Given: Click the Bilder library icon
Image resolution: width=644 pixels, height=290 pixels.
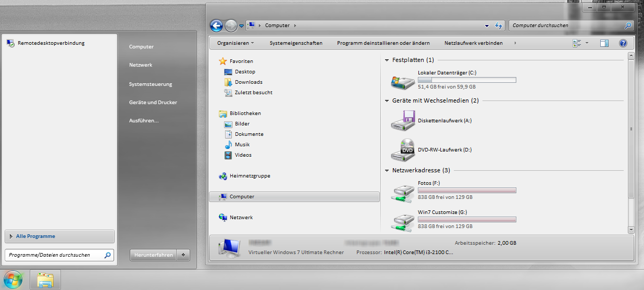Looking at the screenshot, I should click(228, 124).
